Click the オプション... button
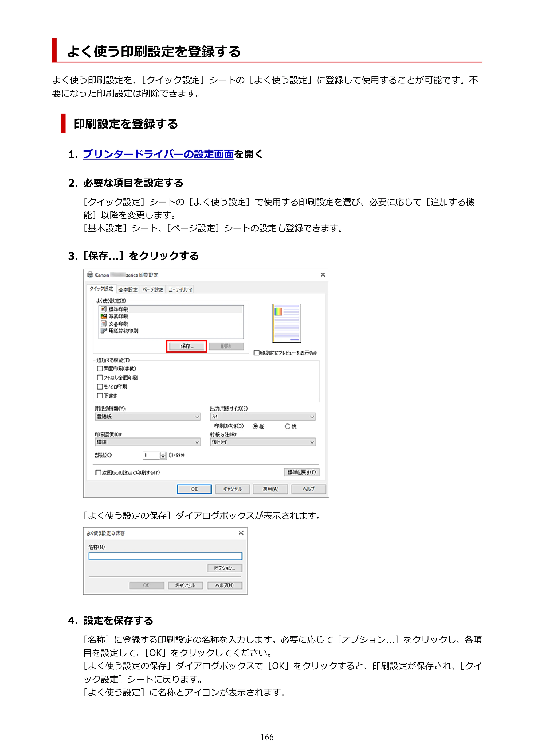The width and height of the screenshot is (534, 756). tap(225, 568)
